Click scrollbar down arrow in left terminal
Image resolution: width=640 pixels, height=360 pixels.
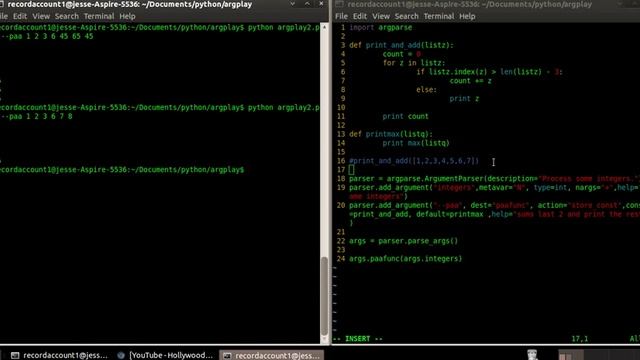point(324,339)
